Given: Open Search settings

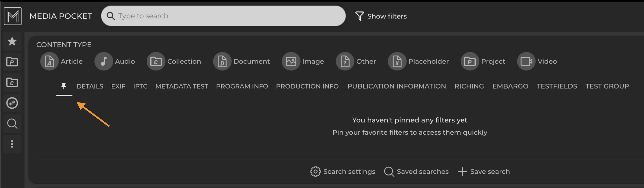Looking at the screenshot, I should click(x=343, y=172).
